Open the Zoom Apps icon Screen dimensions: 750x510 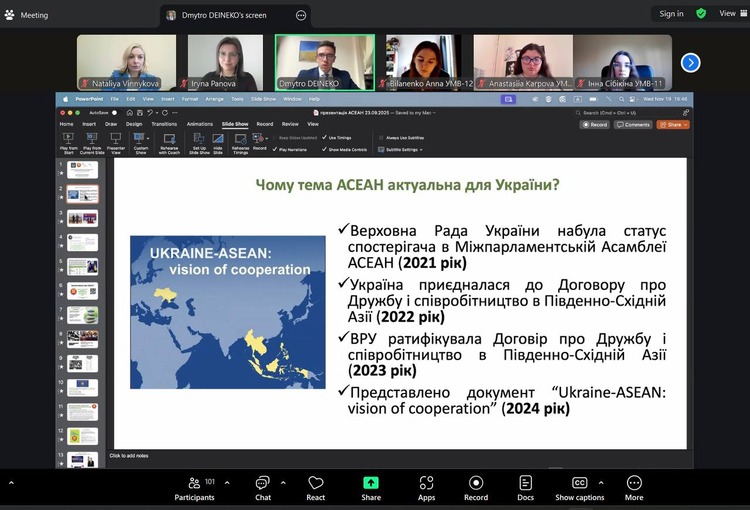pyautogui.click(x=426, y=483)
